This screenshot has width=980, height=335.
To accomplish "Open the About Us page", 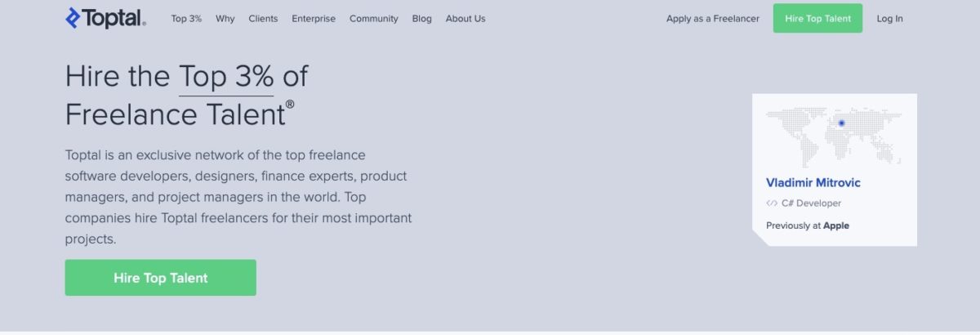I will [x=465, y=19].
